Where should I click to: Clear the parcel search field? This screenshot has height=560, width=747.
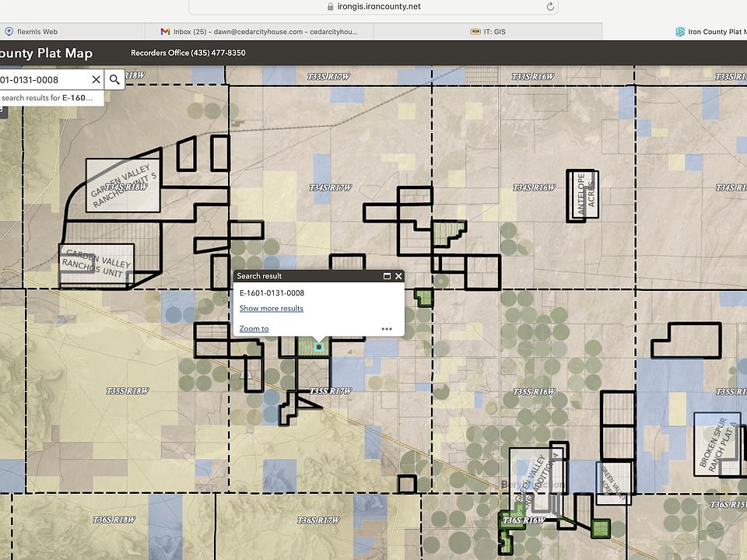pos(96,79)
